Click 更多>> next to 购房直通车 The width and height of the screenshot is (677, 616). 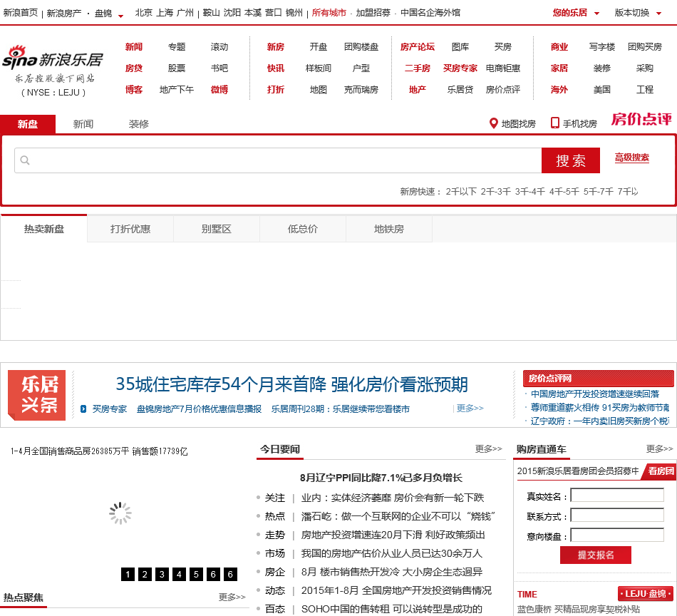point(659,449)
